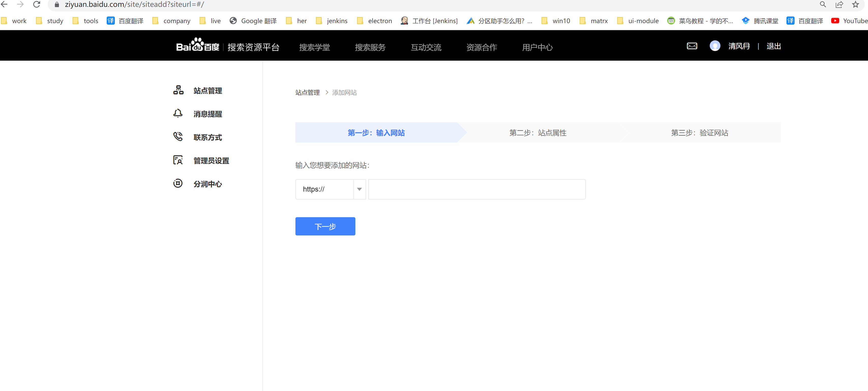This screenshot has width=868, height=391.
Task: Open the her bookmark folder
Action: point(296,21)
